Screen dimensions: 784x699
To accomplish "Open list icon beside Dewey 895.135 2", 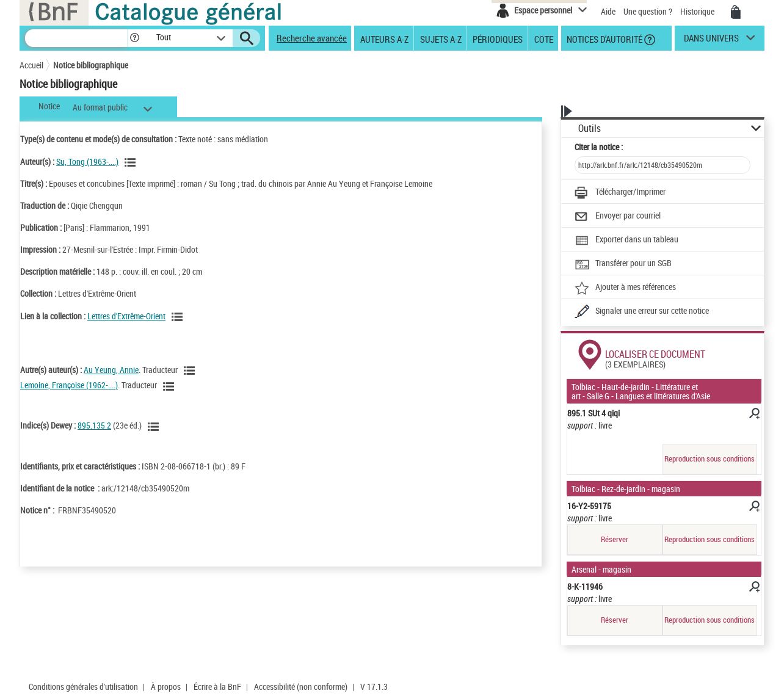I will pos(153,427).
